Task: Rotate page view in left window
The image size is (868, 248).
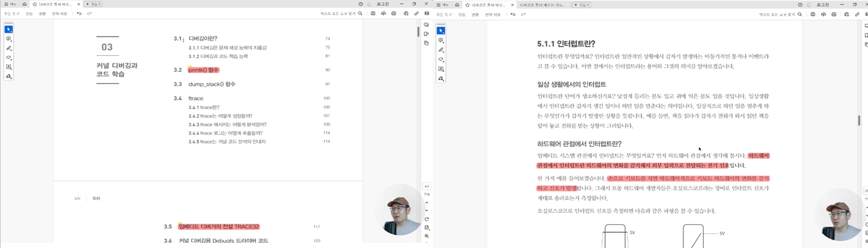Action: [x=427, y=219]
